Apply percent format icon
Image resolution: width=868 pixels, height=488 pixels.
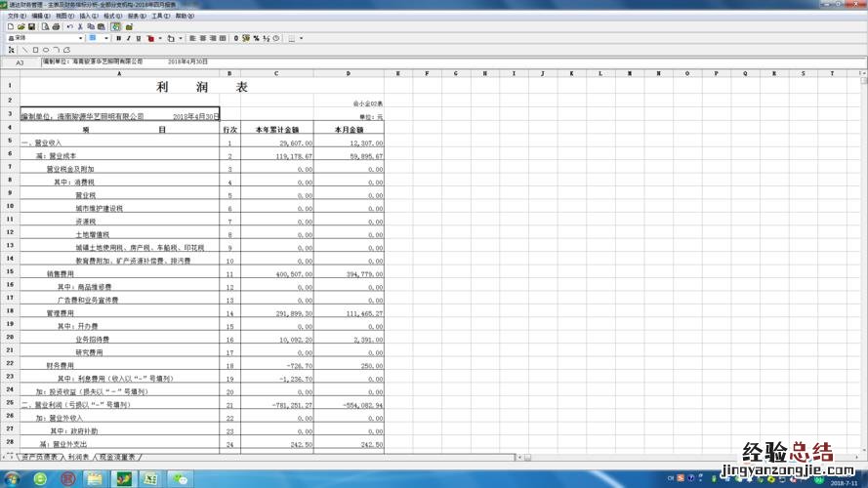[256, 38]
